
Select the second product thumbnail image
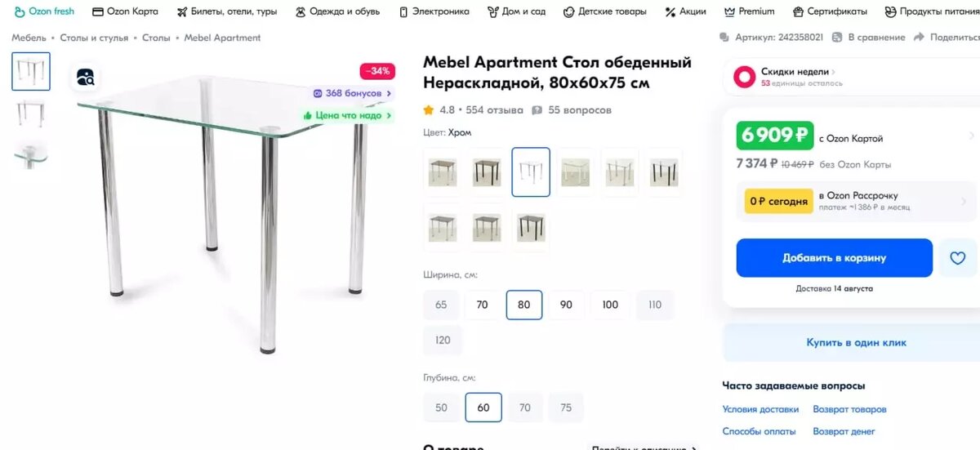pos(30,112)
